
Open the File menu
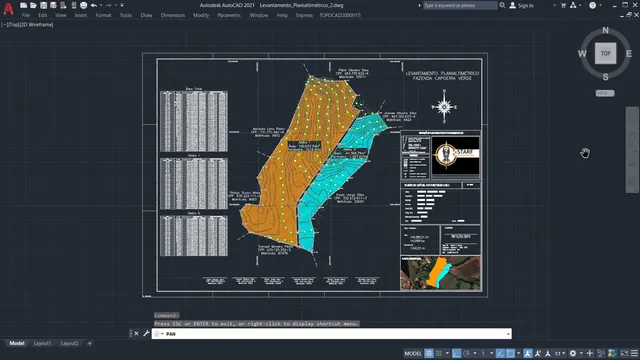(26, 15)
